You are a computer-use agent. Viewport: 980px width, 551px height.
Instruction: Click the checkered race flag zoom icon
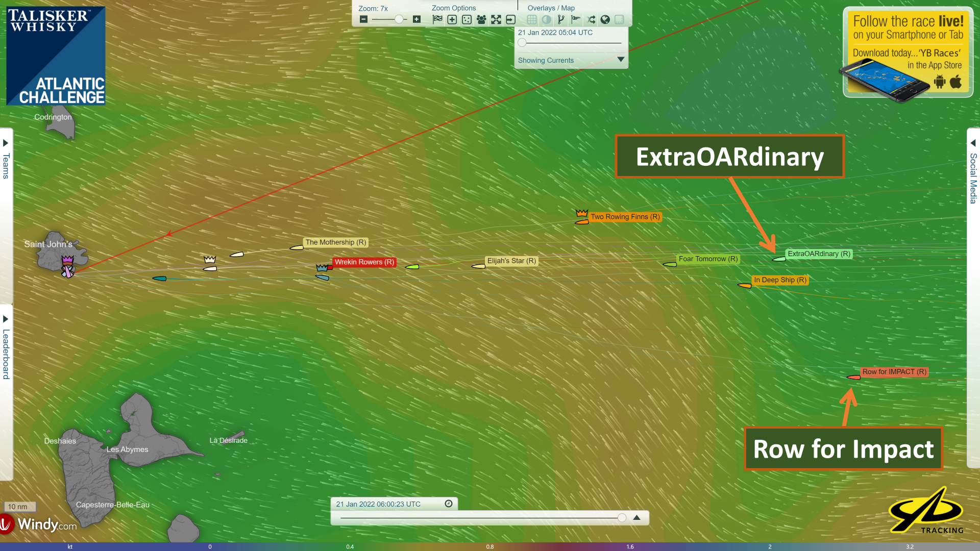[x=437, y=19]
